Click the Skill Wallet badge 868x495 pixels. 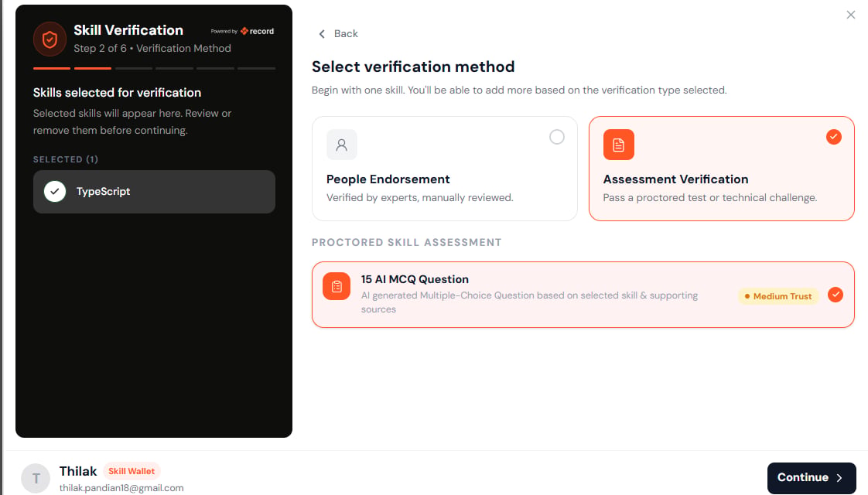pos(132,471)
